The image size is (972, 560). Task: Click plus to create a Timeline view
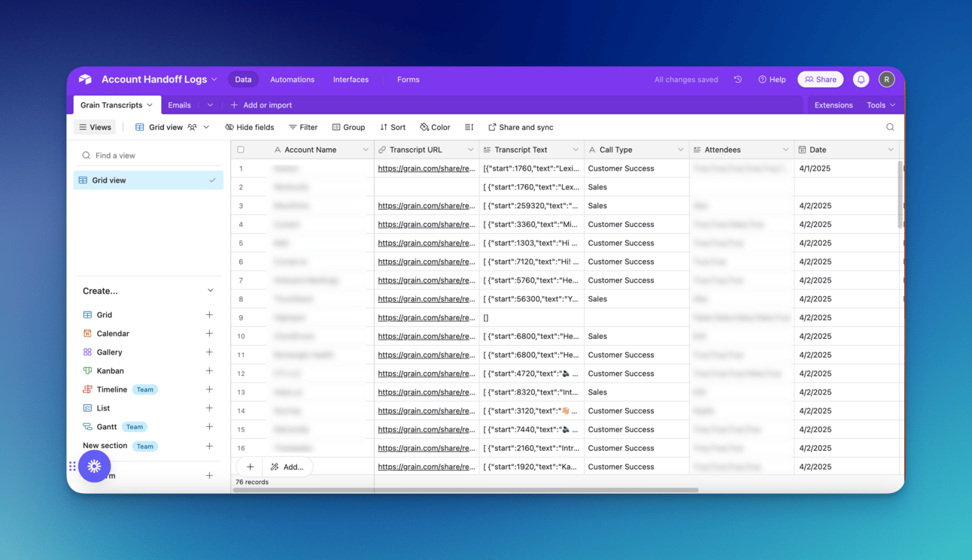tap(209, 389)
